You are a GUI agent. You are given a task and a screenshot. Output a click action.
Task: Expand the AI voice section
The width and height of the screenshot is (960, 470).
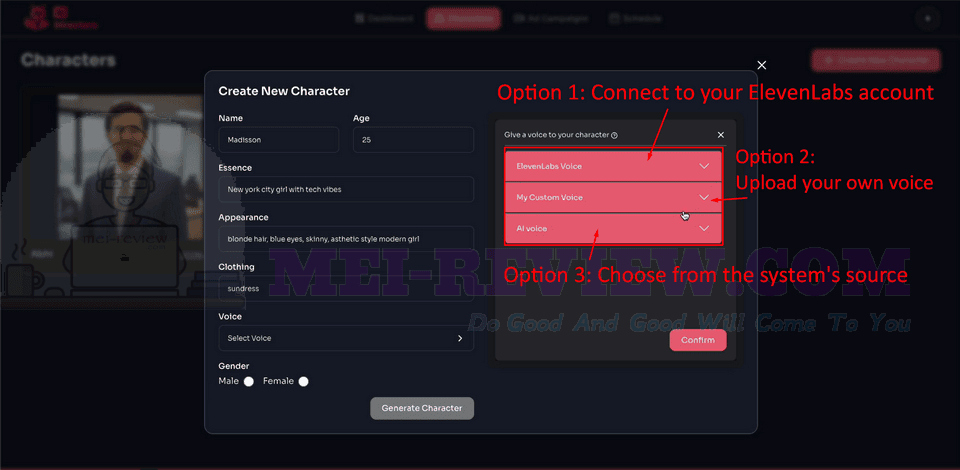click(x=613, y=228)
